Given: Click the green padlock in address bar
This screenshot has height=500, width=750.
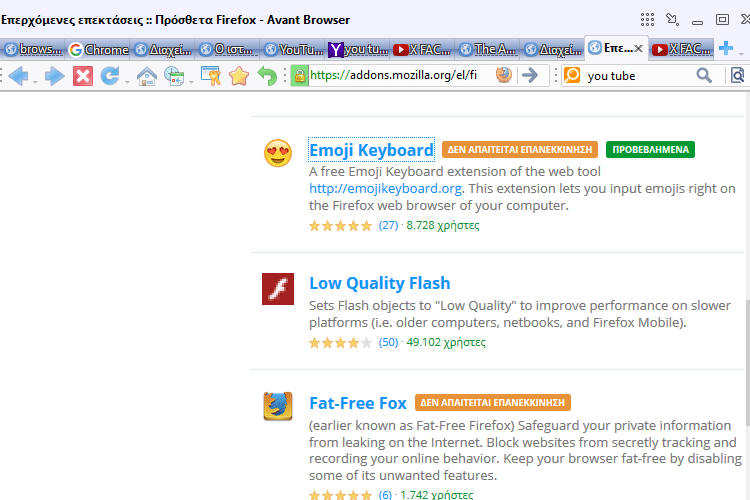Looking at the screenshot, I should (300, 76).
